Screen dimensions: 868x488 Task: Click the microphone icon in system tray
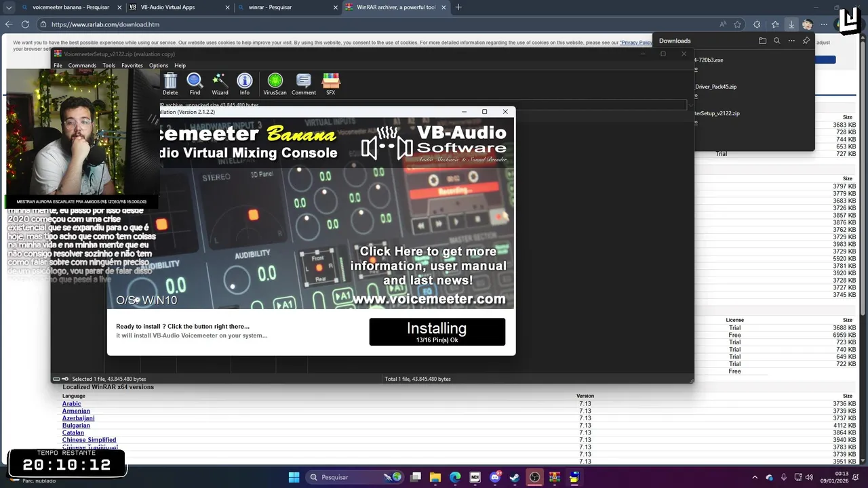pos(784,477)
